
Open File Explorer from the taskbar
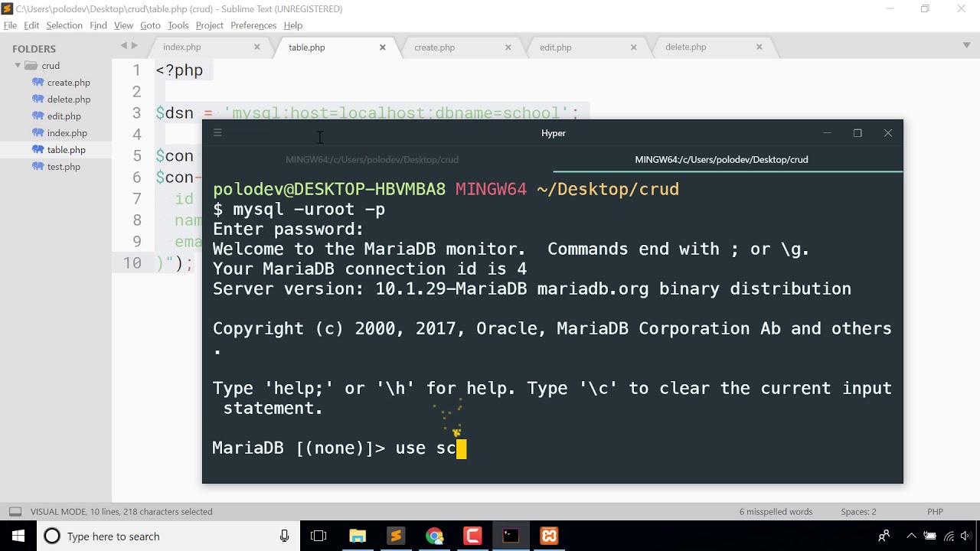(x=358, y=536)
